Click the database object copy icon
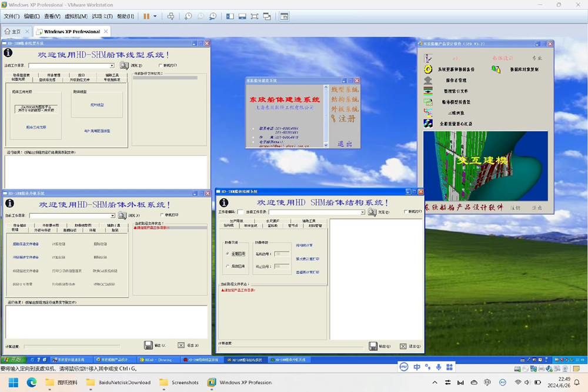 tap(496, 69)
